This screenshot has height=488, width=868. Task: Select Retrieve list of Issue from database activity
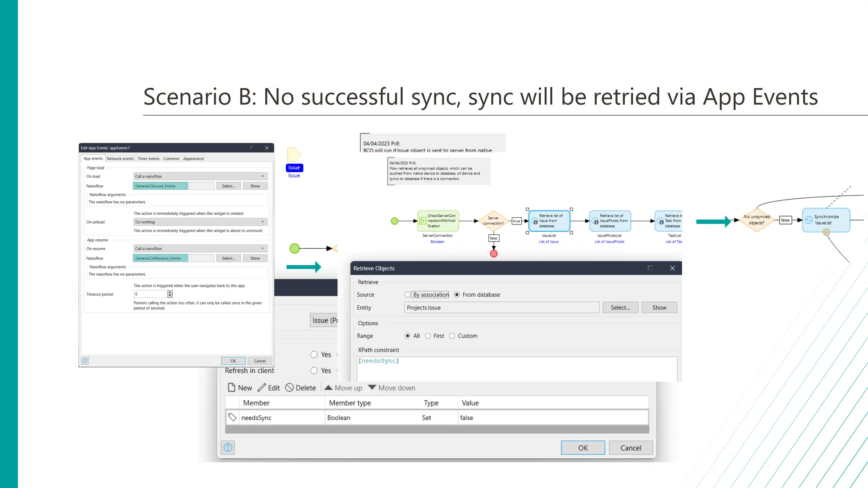click(x=549, y=221)
